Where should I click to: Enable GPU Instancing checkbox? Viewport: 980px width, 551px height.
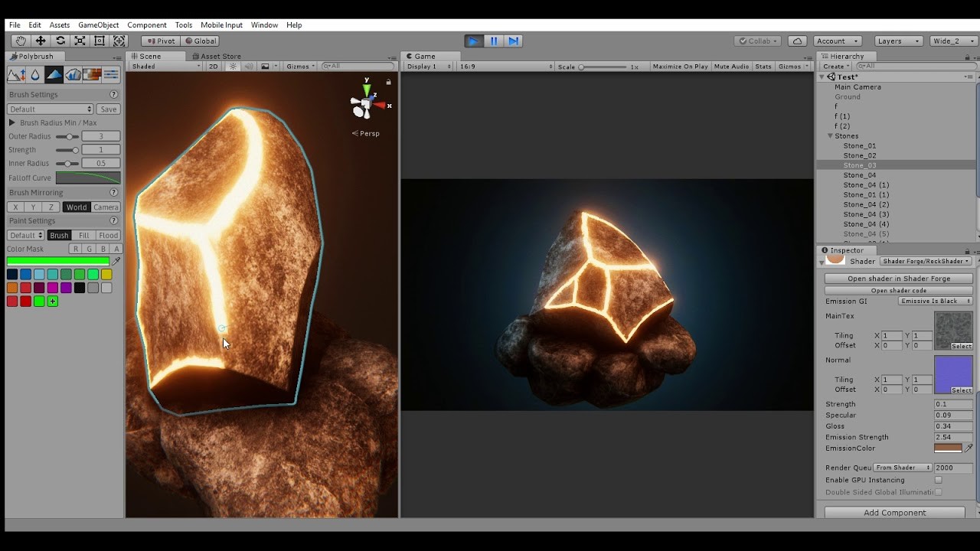[939, 480]
